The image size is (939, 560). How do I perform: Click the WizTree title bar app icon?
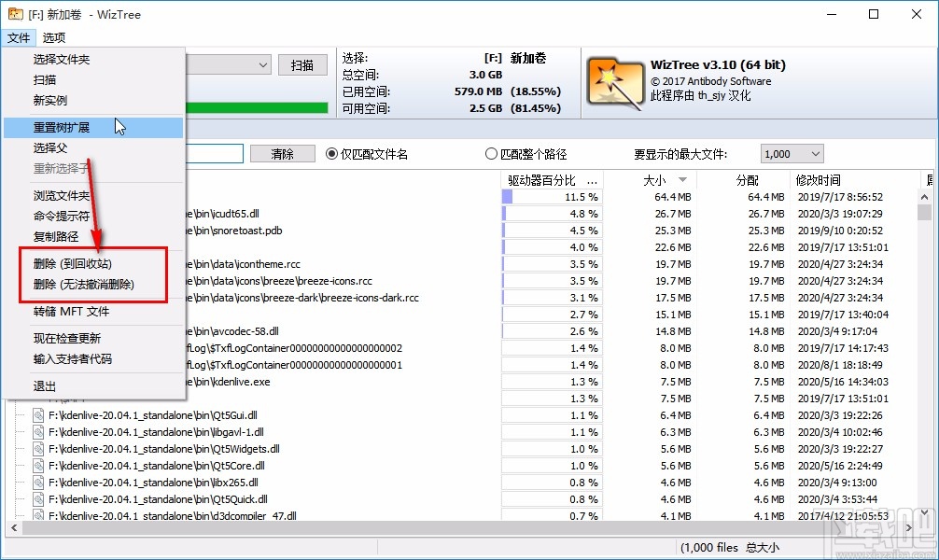tap(16, 14)
